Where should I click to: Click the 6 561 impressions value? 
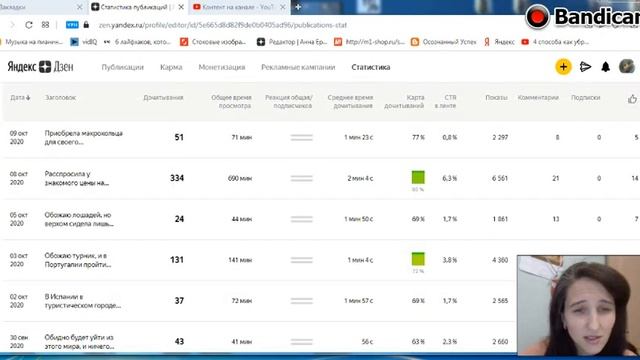click(500, 178)
